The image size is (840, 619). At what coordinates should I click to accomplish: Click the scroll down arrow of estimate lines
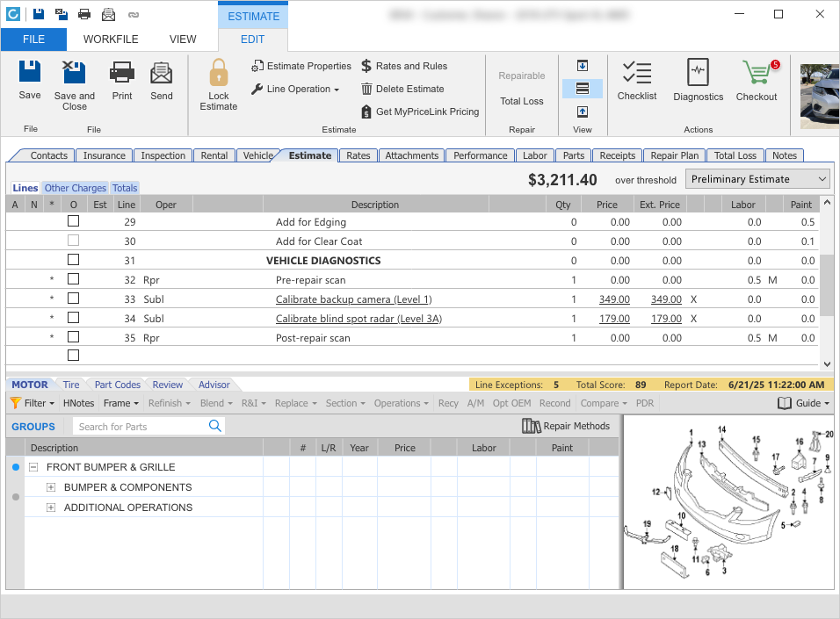(827, 364)
